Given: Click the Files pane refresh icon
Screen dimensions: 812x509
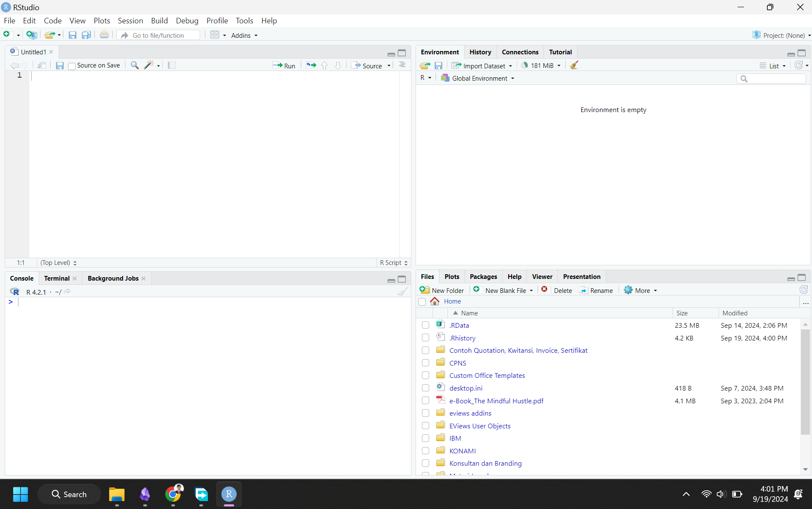Looking at the screenshot, I should (x=804, y=290).
